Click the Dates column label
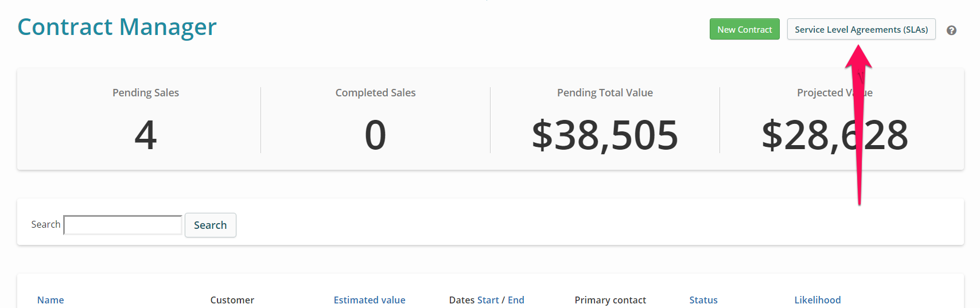The image size is (980, 308). (x=462, y=300)
